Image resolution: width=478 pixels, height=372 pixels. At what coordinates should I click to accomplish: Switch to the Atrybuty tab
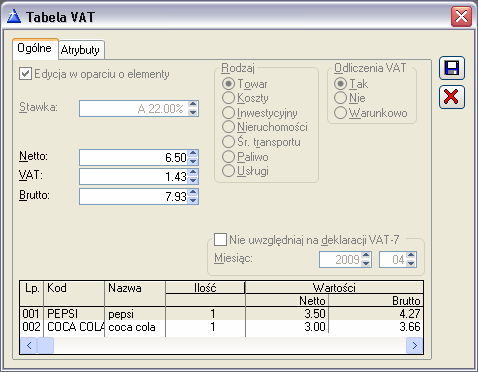pos(80,50)
